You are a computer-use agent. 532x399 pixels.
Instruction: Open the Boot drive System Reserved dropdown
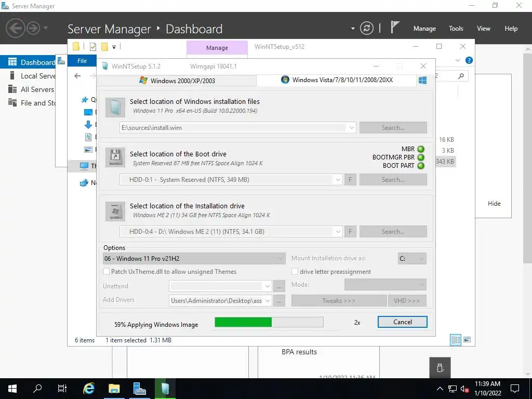[338, 180]
